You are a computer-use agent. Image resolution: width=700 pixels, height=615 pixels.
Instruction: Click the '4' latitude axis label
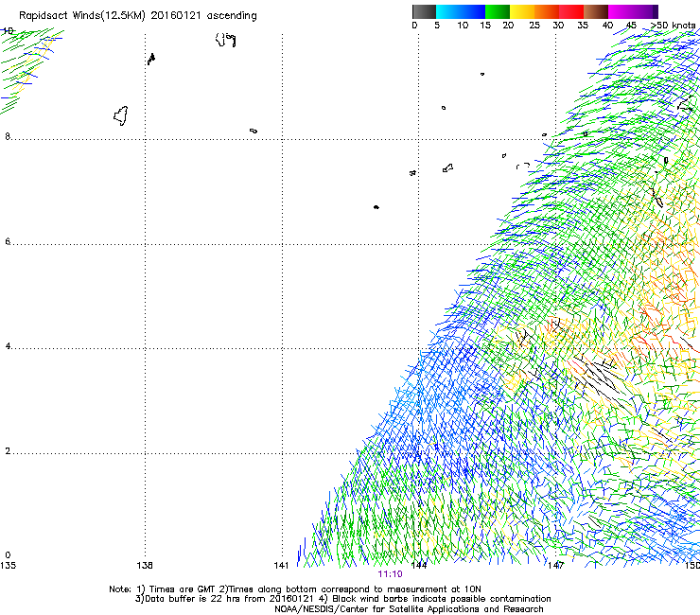pos(8,346)
